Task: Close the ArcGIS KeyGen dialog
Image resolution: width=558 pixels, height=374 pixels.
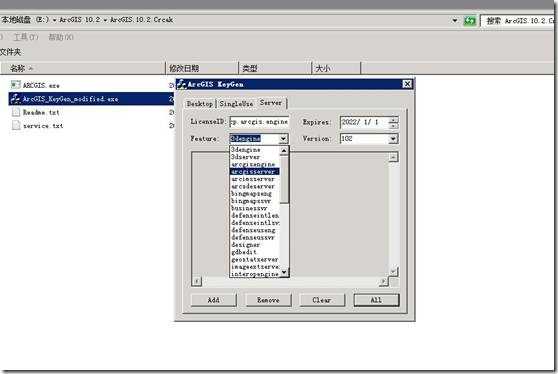Action: 407,84
